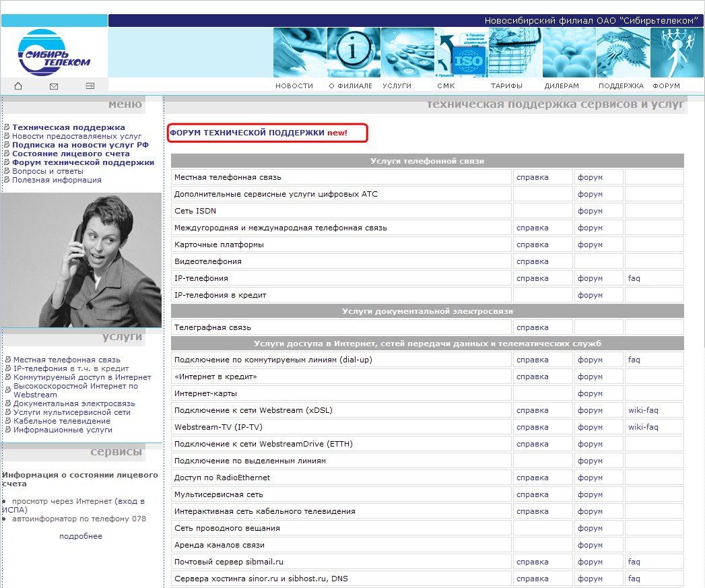The height and width of the screenshot is (588, 705).
Task: Open Коммутируемый доступ в Интернет link
Action: point(82,377)
